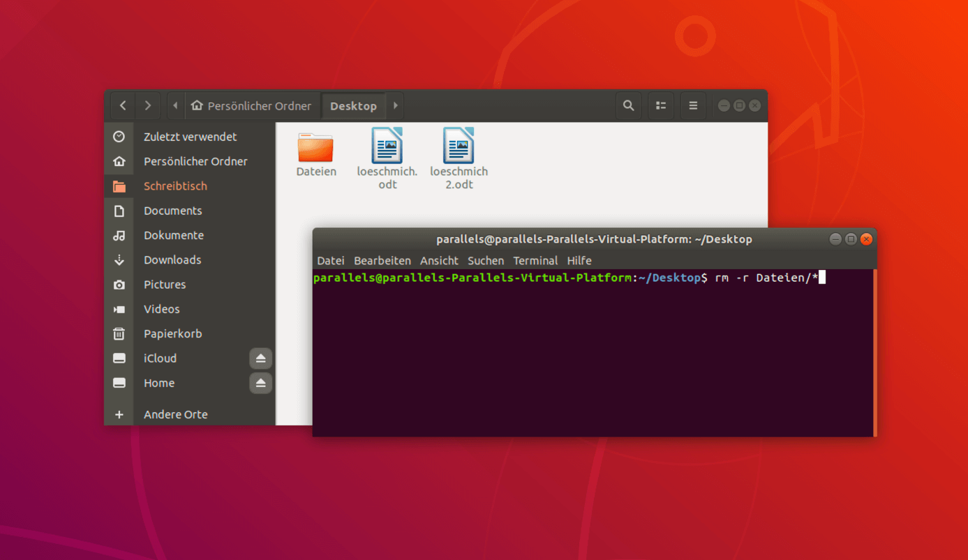
Task: Open the Bearbeiten menu in terminal
Action: pos(382,261)
